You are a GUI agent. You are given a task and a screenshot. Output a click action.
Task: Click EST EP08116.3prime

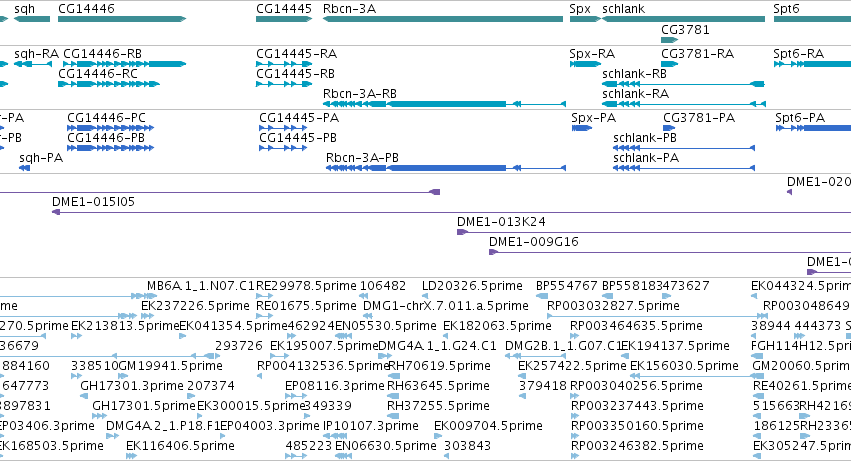[x=335, y=386]
